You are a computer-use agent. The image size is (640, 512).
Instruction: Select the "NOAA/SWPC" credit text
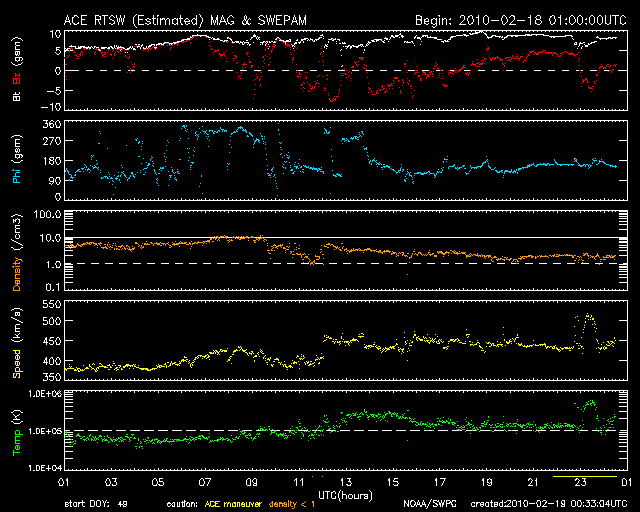point(430,504)
